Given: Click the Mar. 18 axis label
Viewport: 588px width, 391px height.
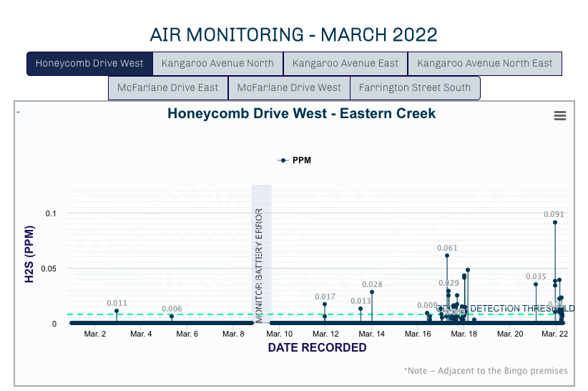Looking at the screenshot, I should [464, 334].
